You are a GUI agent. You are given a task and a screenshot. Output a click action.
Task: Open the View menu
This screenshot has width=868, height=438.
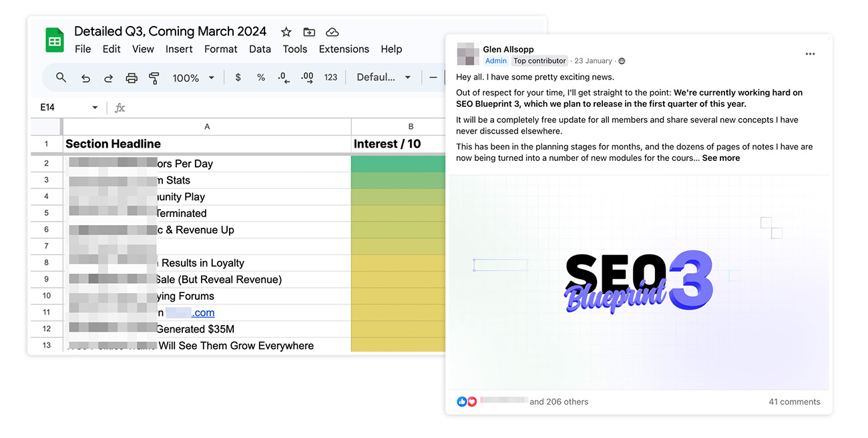143,49
